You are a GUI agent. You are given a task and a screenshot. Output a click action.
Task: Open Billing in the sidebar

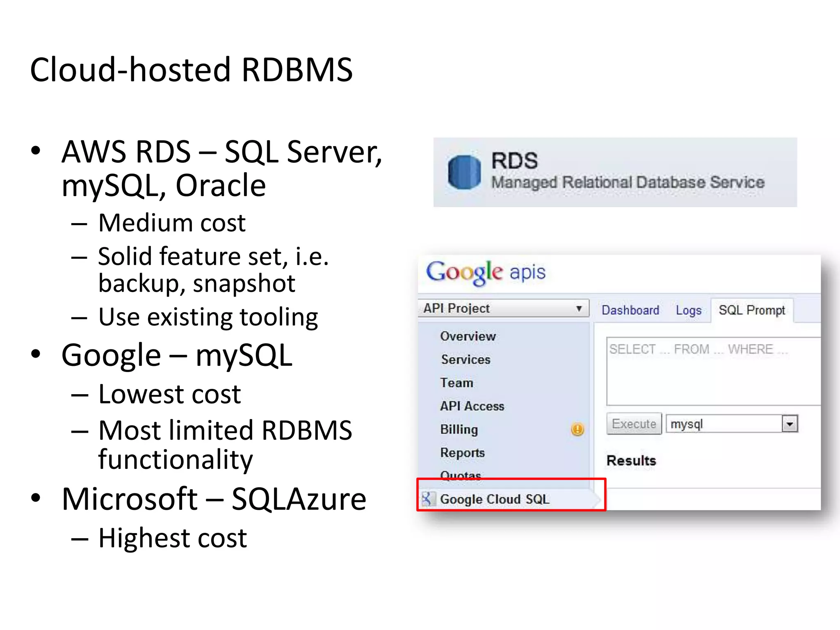coord(459,429)
